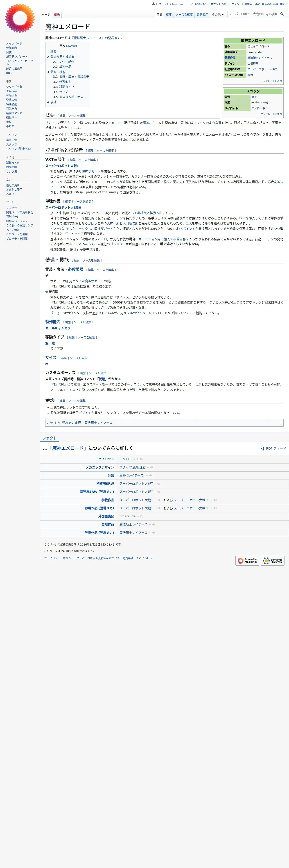The width and height of the screenshot is (289, 868).
Task: Click the eye icon in the 初登場SRW row
Action: tap(159, 484)
